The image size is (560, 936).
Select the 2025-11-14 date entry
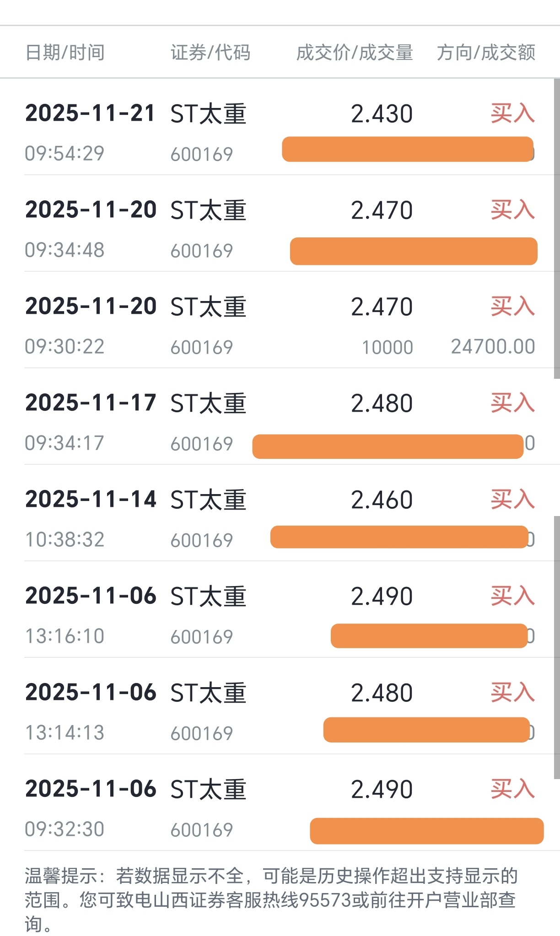click(x=91, y=499)
